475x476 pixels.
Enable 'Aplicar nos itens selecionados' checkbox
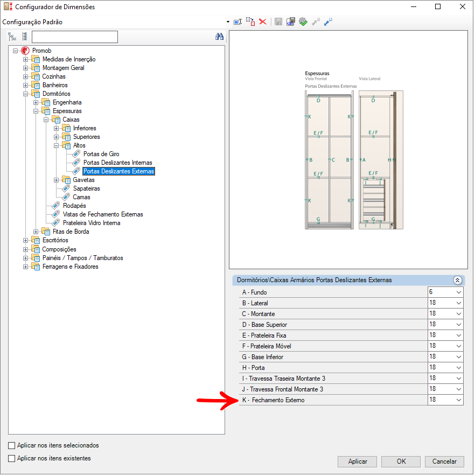[12, 446]
